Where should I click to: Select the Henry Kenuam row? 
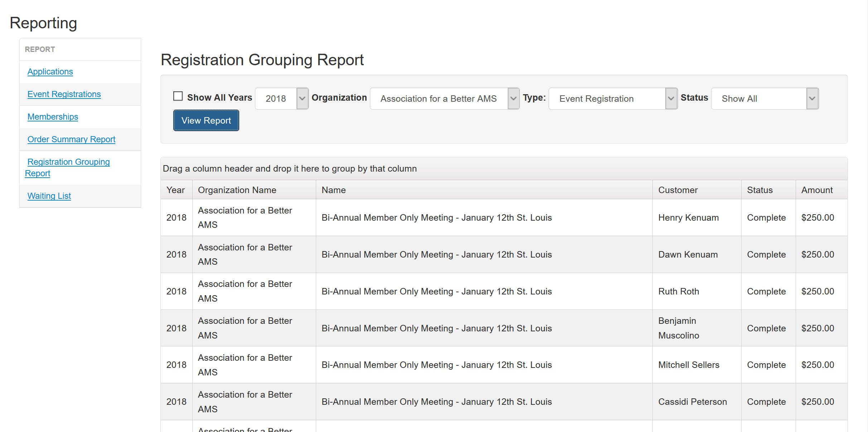point(688,218)
